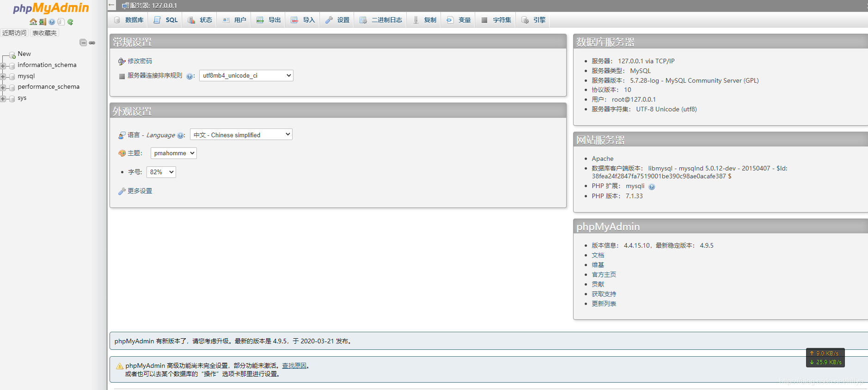Open the 更新列表 link

pos(604,304)
